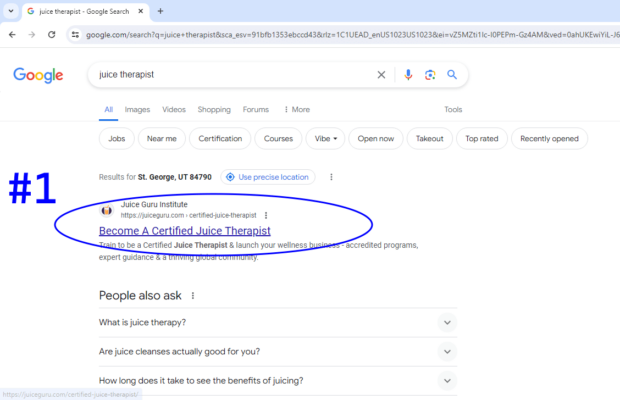620x400 pixels.
Task: Expand "Are juice cleanses actually good for you?"
Action: (447, 352)
